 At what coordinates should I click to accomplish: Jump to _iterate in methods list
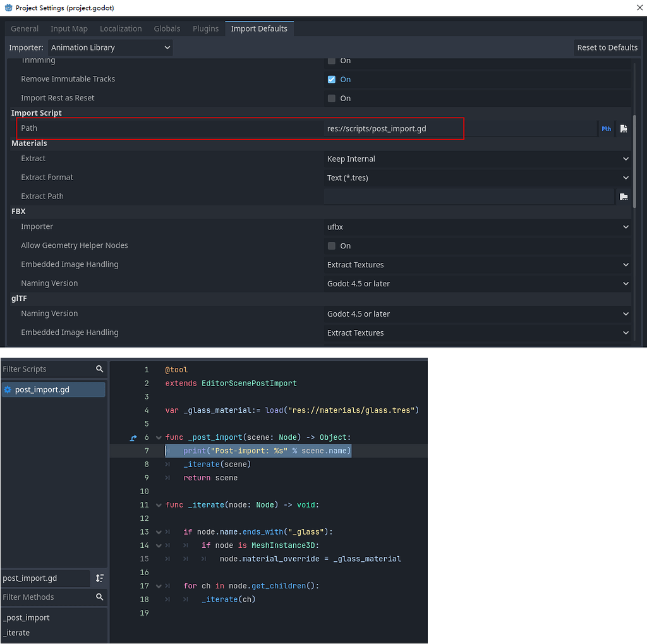point(16,633)
